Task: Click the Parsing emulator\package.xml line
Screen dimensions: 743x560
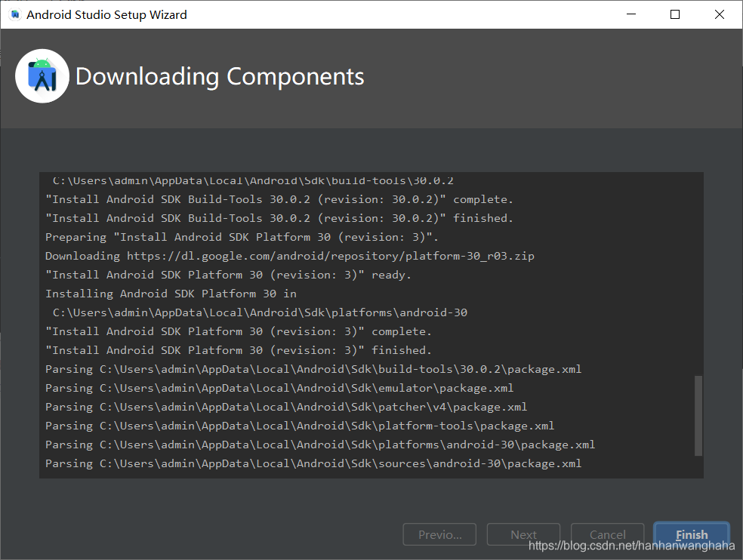Action: click(x=279, y=388)
